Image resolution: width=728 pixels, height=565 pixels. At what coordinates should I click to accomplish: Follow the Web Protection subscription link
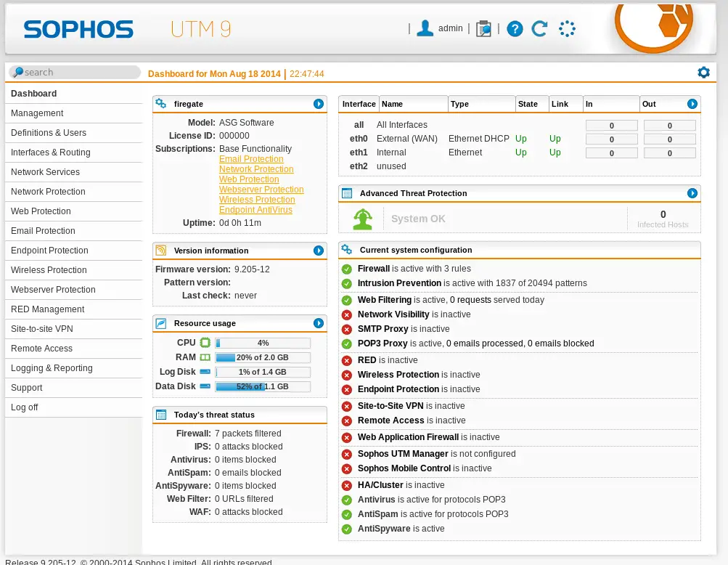[x=249, y=179]
